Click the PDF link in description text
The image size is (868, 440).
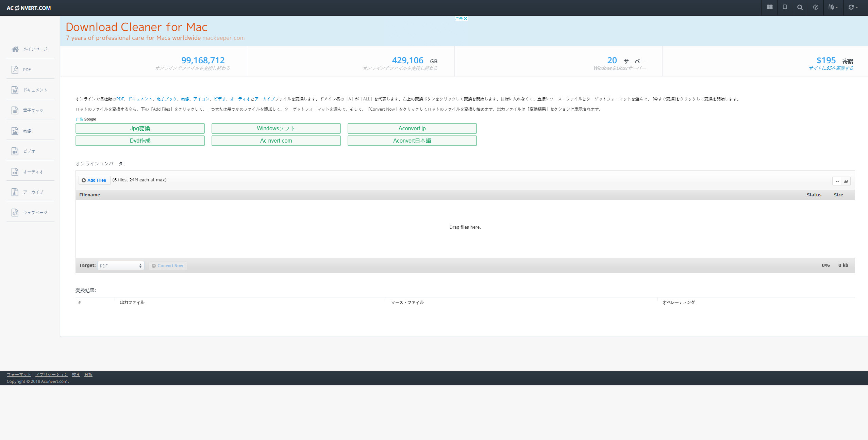pos(120,99)
